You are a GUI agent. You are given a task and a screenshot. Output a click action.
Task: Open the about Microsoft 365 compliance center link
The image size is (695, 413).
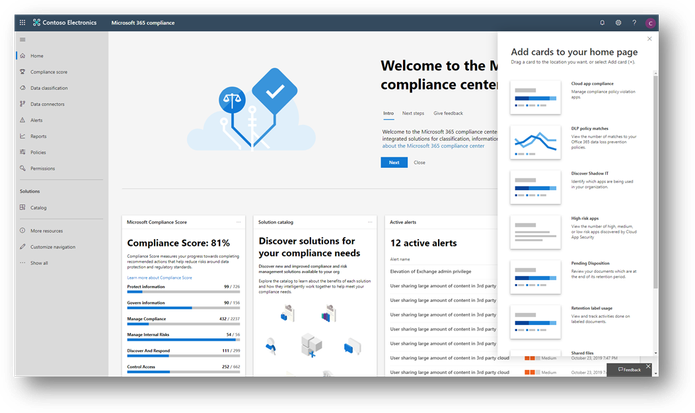pyautogui.click(x=433, y=146)
